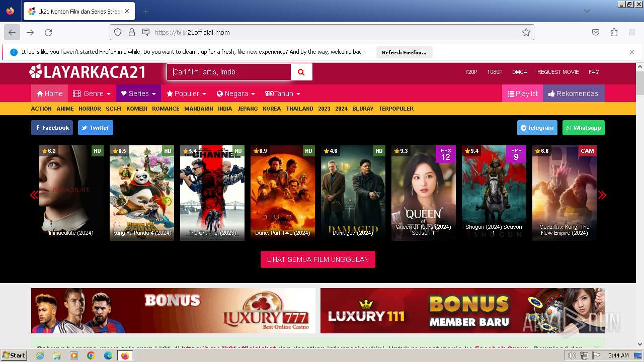644x362 pixels.
Task: Open the Windows Start button
Action: pyautogui.click(x=14, y=355)
